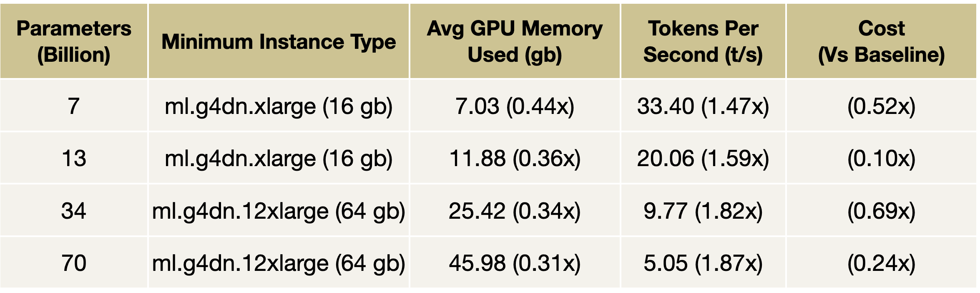Select the (0.69x) cost cell

(x=881, y=211)
